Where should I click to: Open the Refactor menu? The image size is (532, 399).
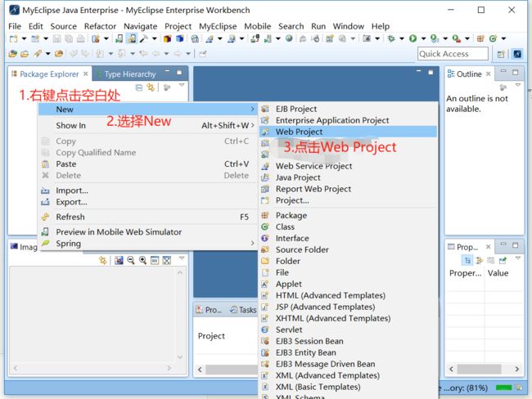click(x=100, y=26)
